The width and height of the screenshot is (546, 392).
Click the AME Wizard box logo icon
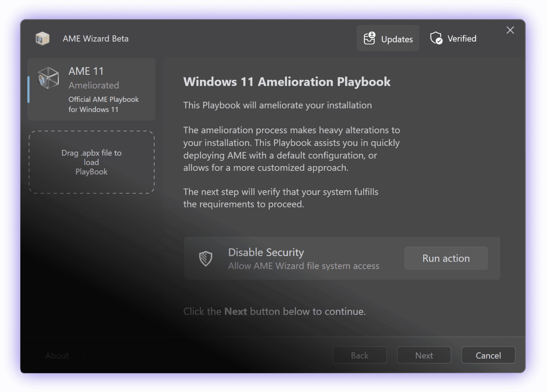coord(42,38)
